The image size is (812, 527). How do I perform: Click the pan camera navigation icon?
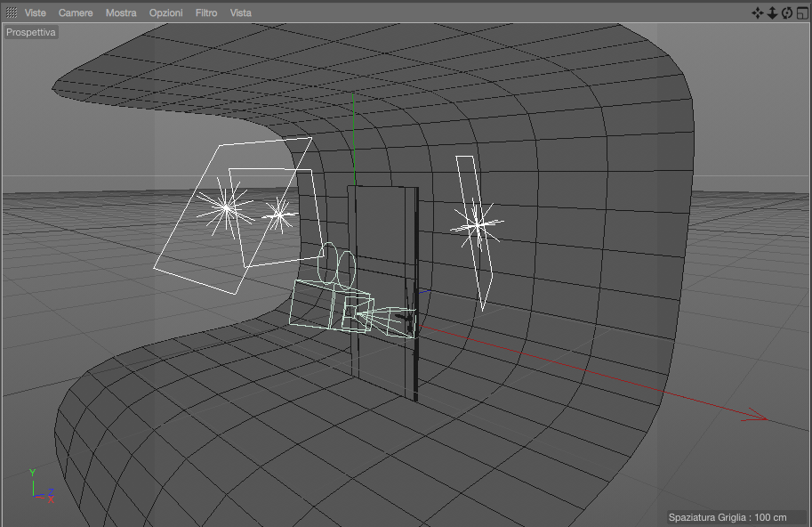[757, 13]
